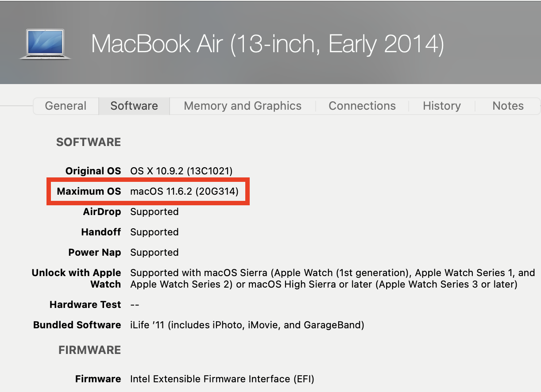Click the Bundled Software label
This screenshot has width=541, height=392.
click(x=77, y=325)
